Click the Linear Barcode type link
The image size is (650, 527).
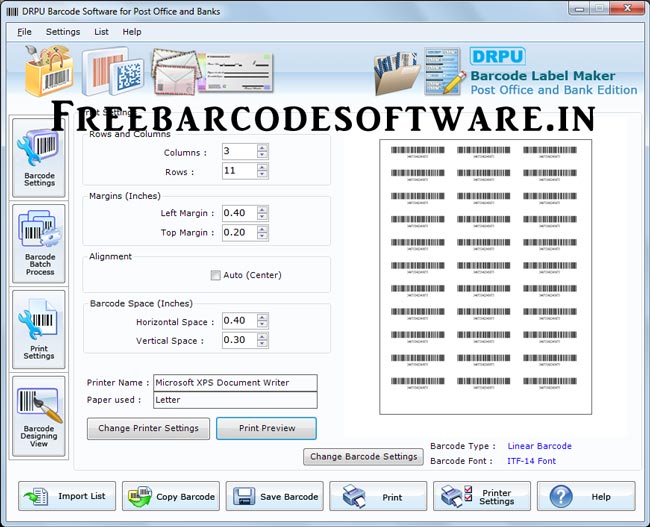(x=539, y=446)
